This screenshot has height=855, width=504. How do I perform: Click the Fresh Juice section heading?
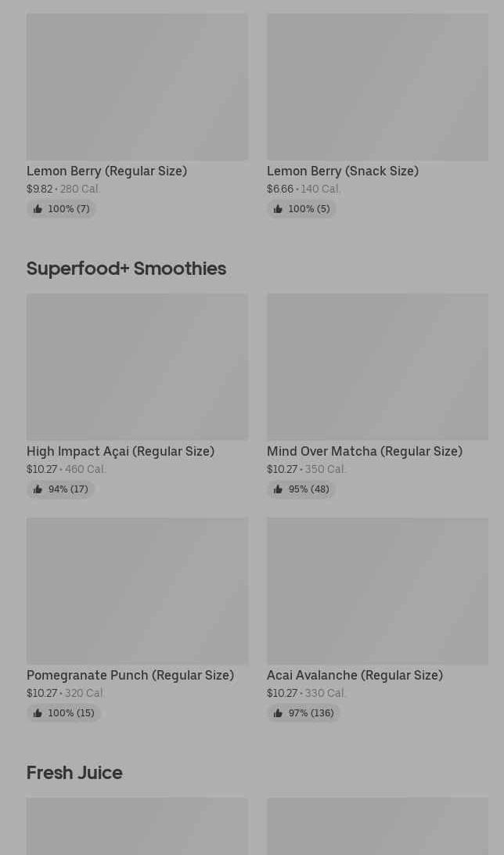click(74, 773)
